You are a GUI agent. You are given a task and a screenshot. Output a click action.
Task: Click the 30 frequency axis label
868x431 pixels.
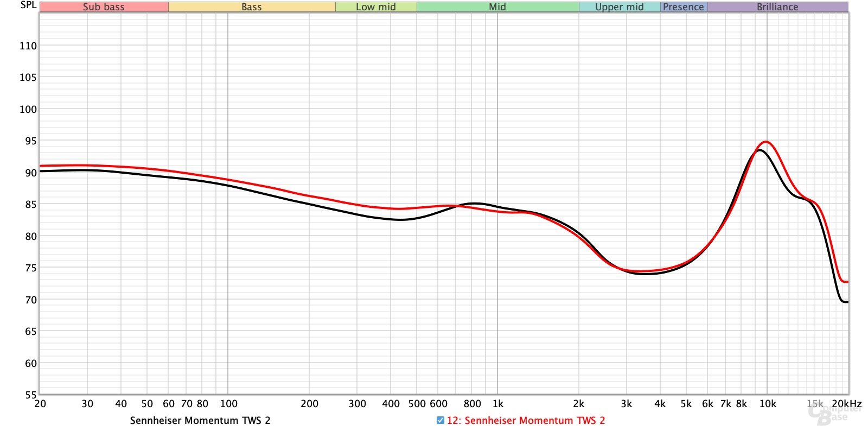tap(87, 403)
